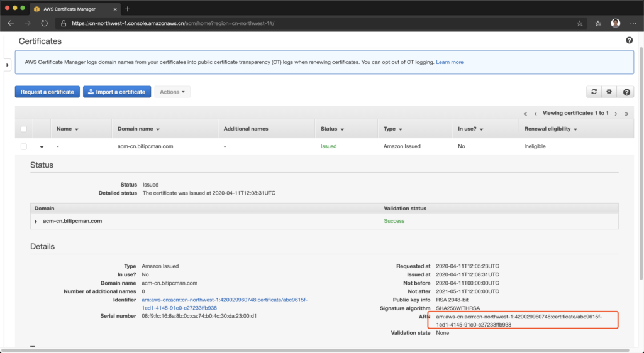Reload the page with the browser refresh icon
Viewport: 644px width, 353px height.
coord(45,23)
